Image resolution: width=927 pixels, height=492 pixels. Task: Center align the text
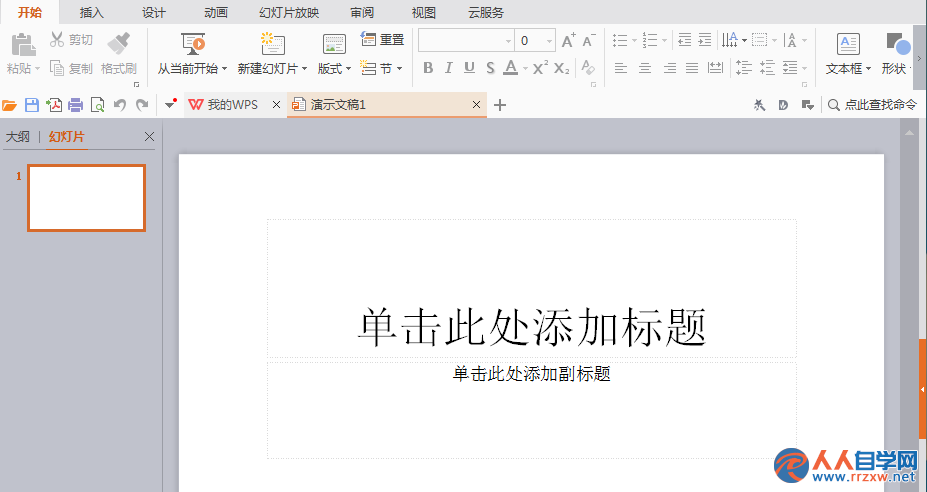pyautogui.click(x=645, y=69)
